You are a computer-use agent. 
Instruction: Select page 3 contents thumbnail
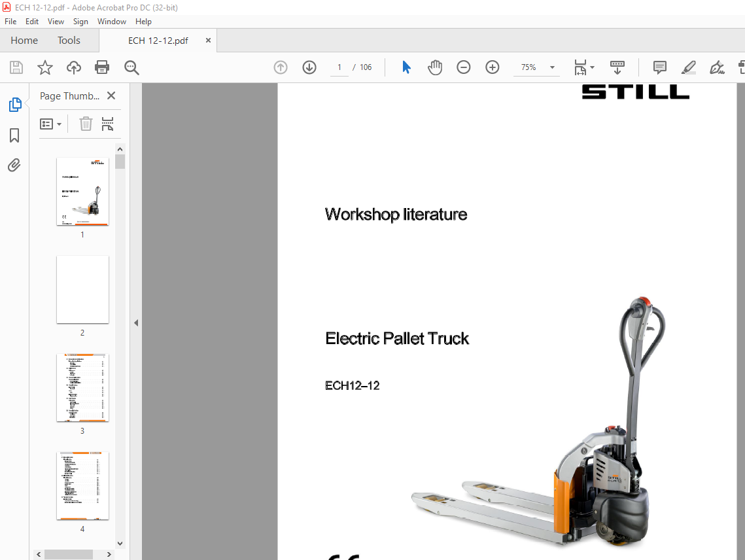[x=82, y=387]
